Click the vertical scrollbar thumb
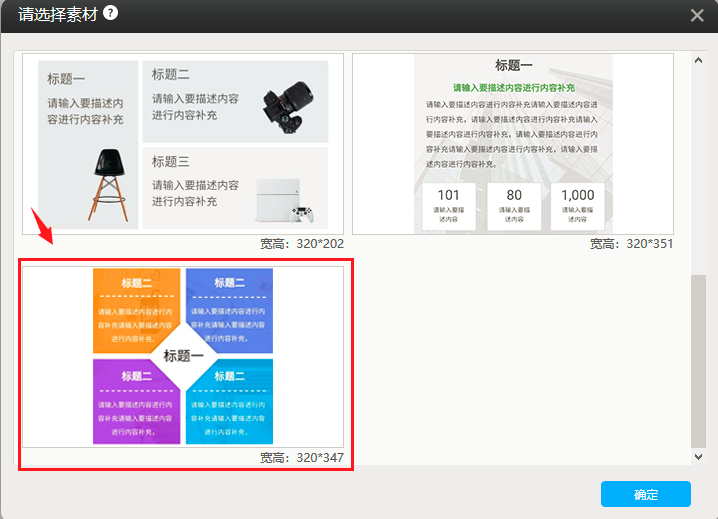 698,360
